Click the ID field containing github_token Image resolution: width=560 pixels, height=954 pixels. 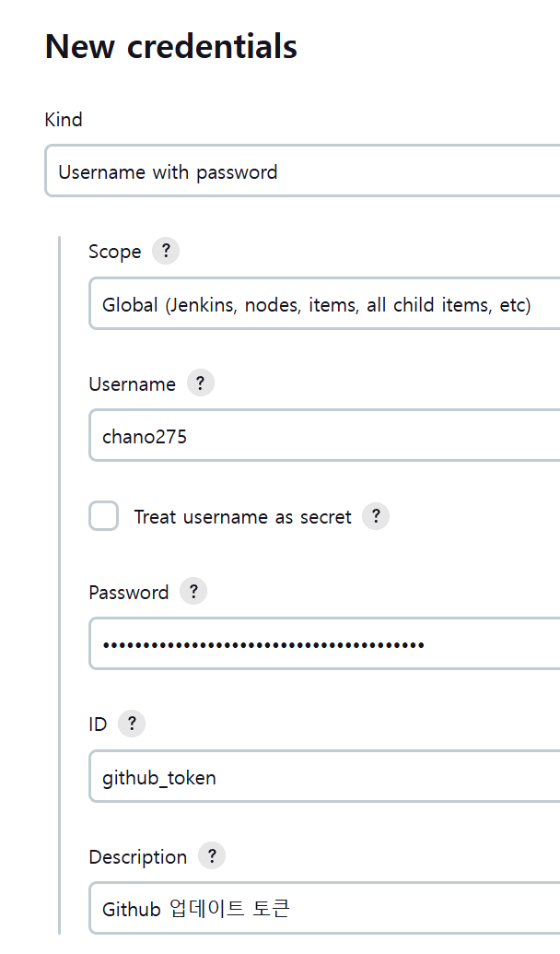[x=324, y=777]
